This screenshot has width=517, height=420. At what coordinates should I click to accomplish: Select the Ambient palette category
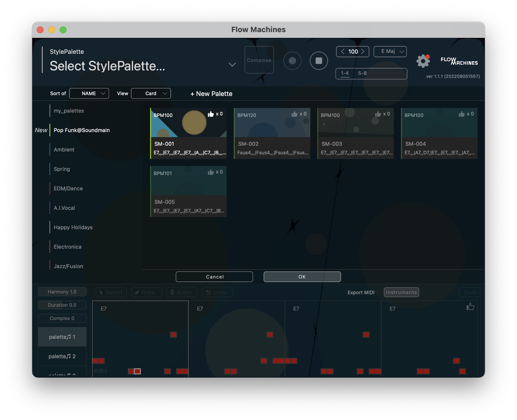pyautogui.click(x=64, y=150)
